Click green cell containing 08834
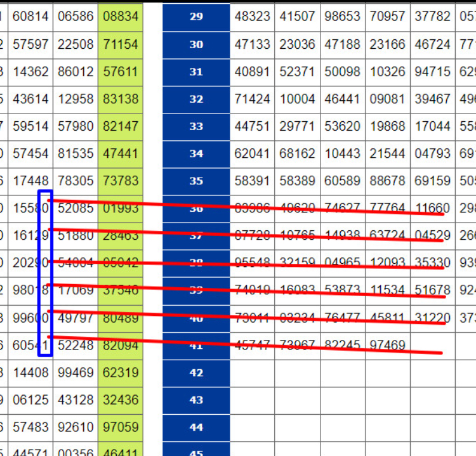This screenshot has height=456, width=476. 120,16
